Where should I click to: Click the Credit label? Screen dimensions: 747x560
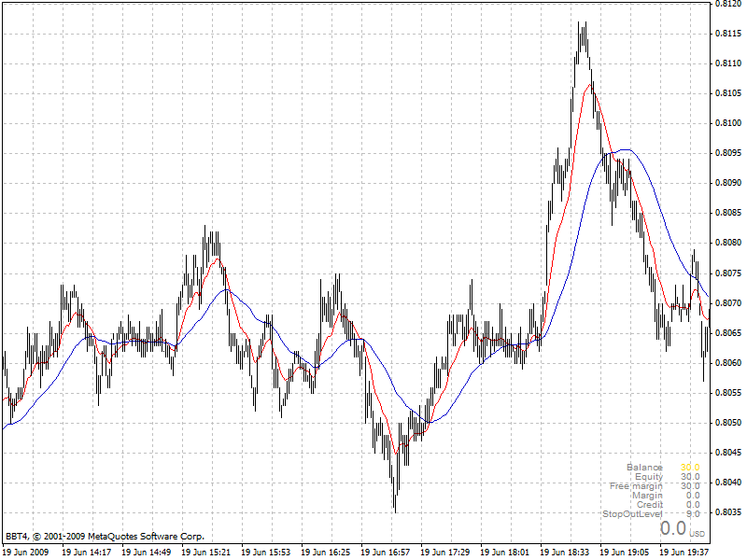pos(650,505)
